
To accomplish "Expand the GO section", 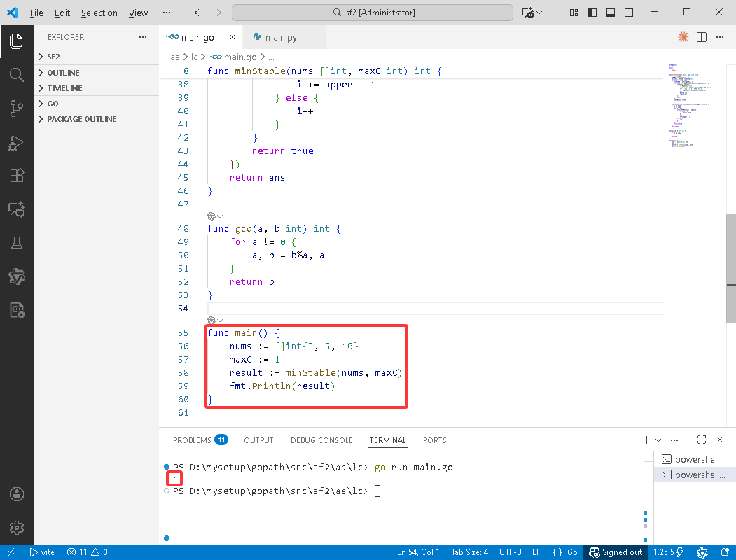I will tap(96, 104).
